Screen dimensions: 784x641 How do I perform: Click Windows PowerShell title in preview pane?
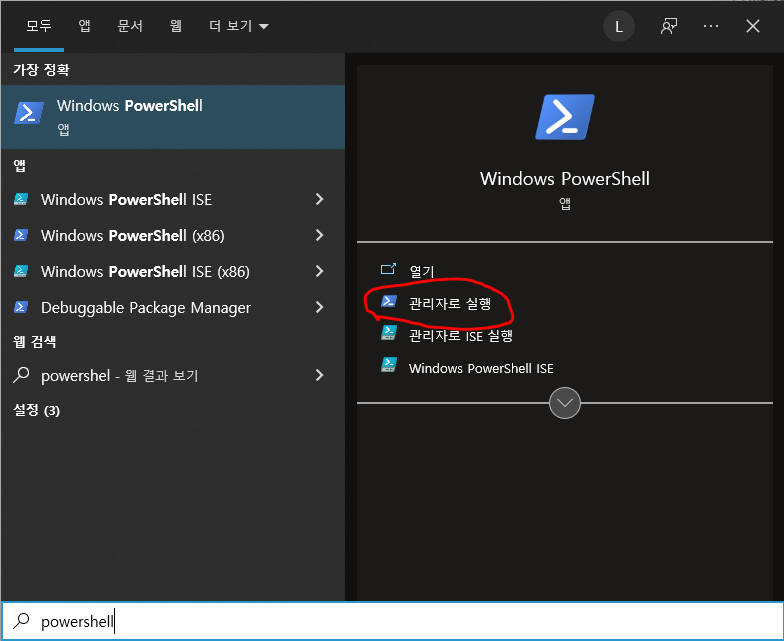point(564,179)
